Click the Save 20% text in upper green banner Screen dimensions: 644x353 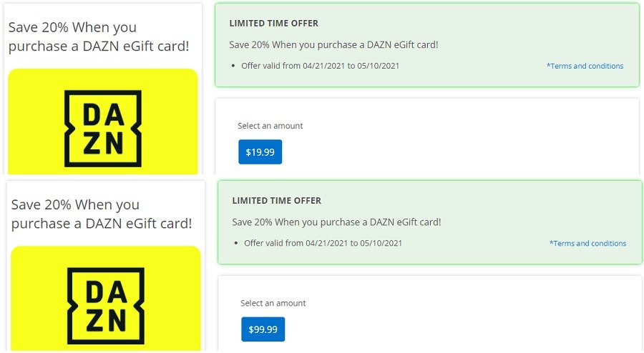(333, 45)
